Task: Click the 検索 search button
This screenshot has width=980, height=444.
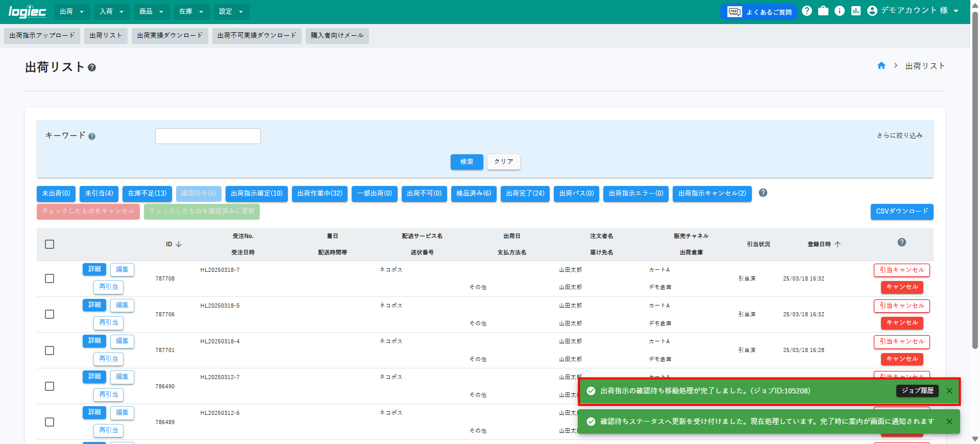Action: click(467, 162)
